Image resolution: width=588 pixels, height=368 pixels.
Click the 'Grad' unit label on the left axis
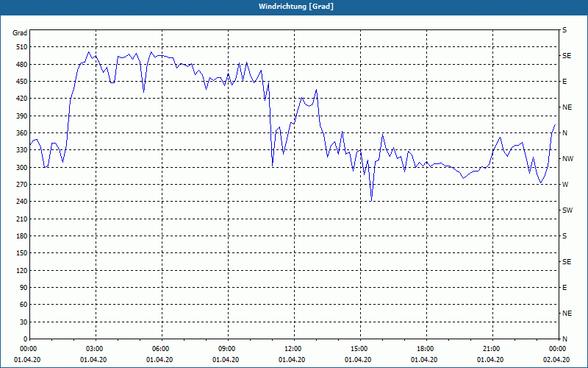click(x=20, y=33)
